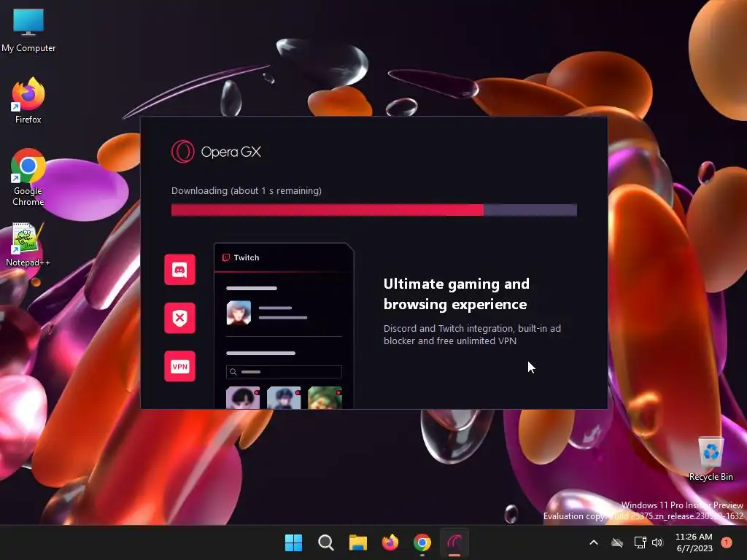The height and width of the screenshot is (560, 747).
Task: Open the Windows Start menu
Action: (293, 542)
